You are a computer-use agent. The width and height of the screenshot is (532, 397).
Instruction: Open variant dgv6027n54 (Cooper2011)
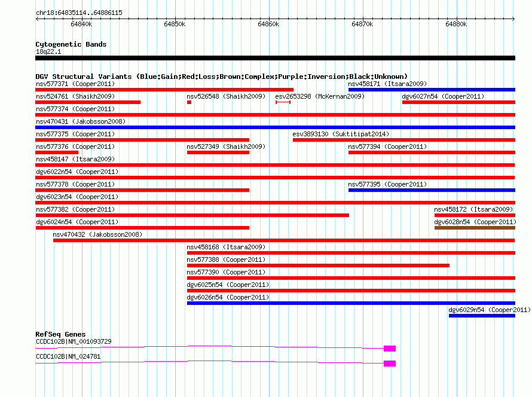click(443, 96)
